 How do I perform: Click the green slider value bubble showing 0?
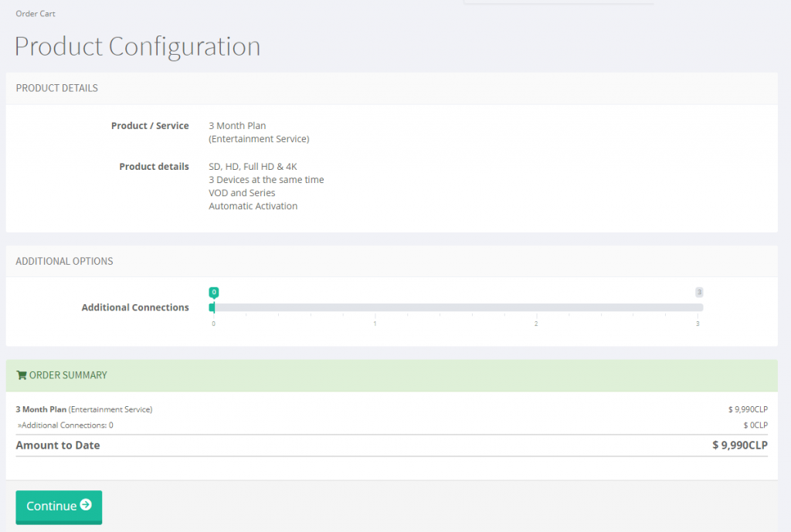(214, 292)
